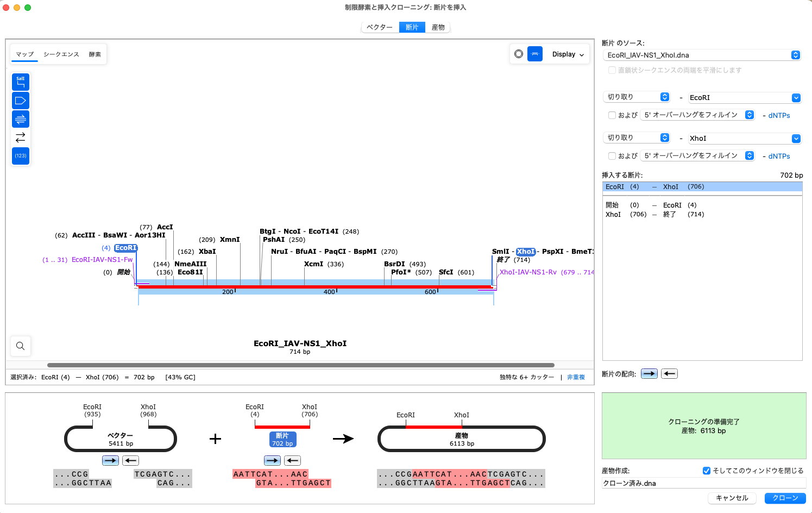Toggle the translated sequence display icon
This screenshot has width=812, height=513.
[x=21, y=118]
